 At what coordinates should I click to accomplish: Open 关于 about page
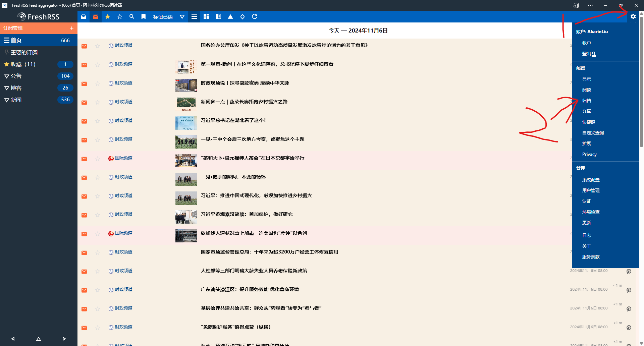[x=586, y=246]
